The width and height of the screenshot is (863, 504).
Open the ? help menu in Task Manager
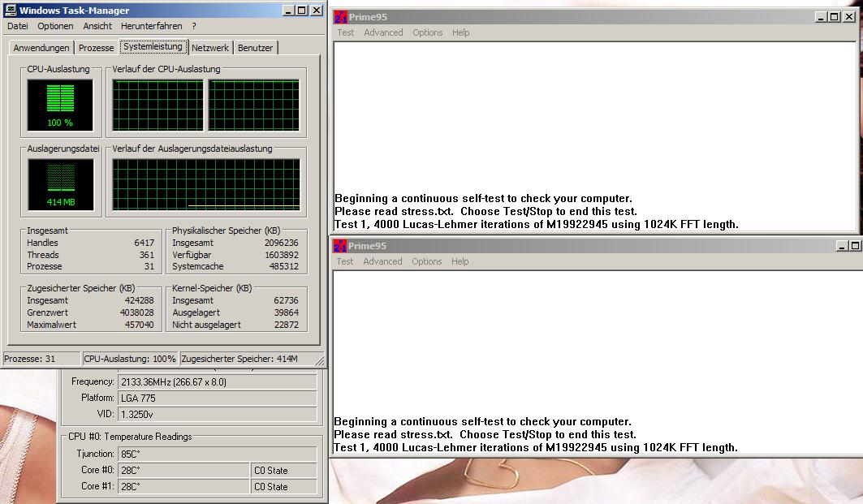tap(194, 26)
